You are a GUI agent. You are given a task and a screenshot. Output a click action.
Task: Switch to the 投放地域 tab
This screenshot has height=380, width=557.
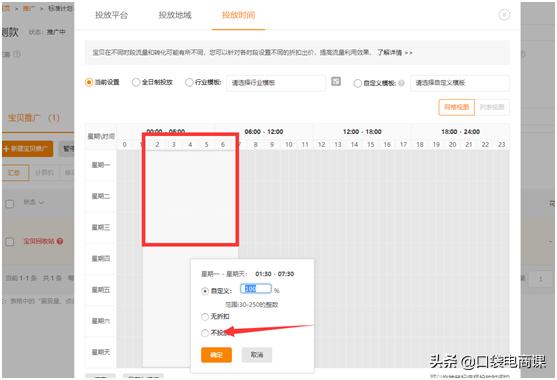pyautogui.click(x=175, y=15)
